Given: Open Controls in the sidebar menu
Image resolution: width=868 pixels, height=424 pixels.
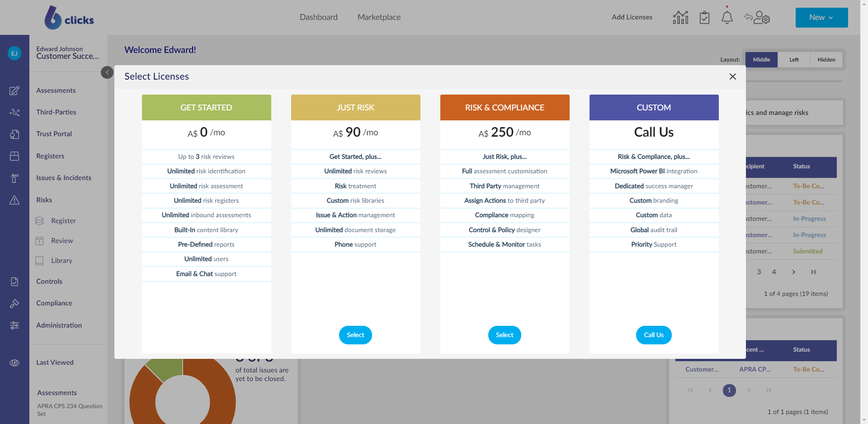Looking at the screenshot, I should click(49, 281).
